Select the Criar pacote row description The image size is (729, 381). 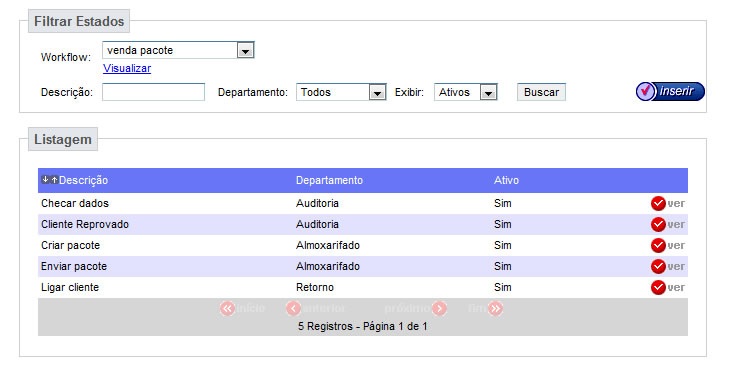tap(70, 245)
